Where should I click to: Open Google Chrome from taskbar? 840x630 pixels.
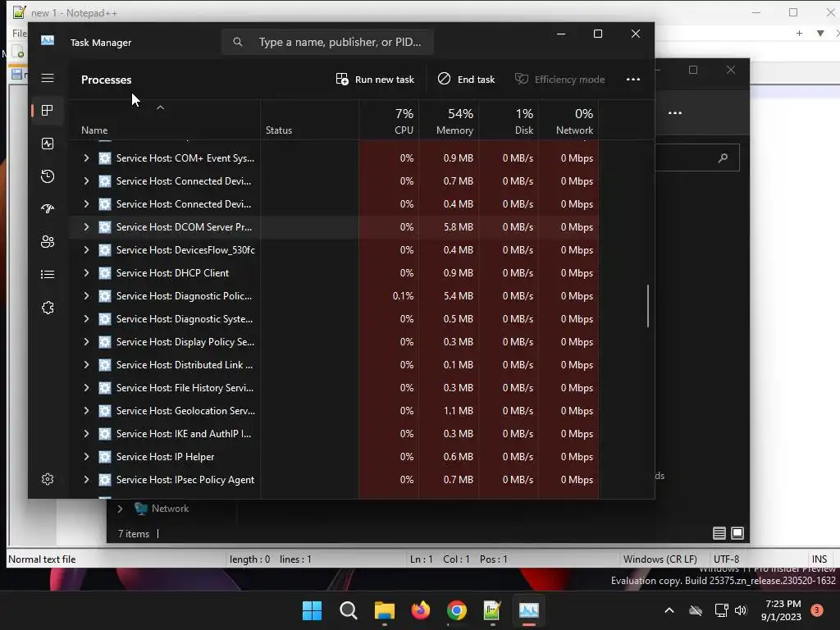tap(456, 610)
